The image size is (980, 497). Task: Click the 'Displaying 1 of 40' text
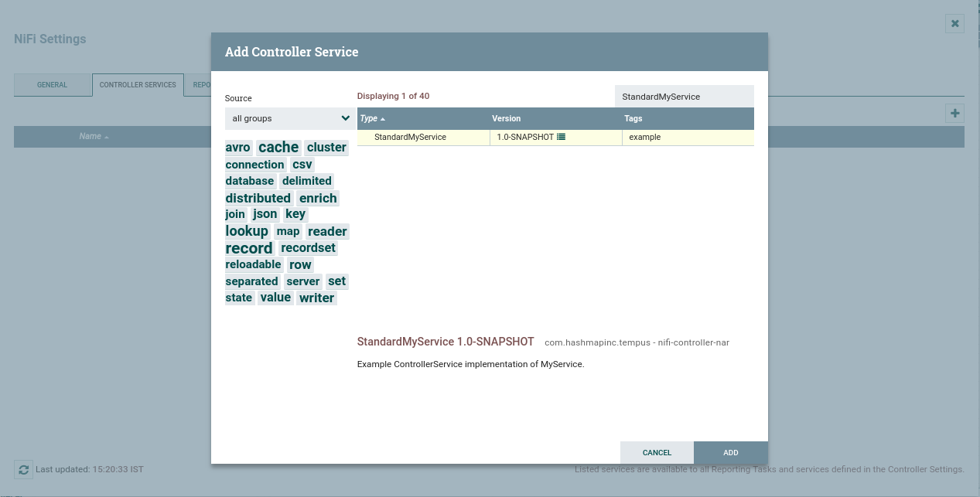(393, 96)
